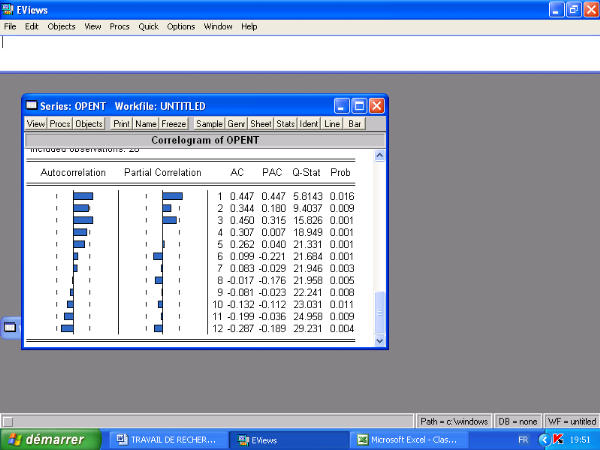Click the FR language indicator

pos(522,439)
